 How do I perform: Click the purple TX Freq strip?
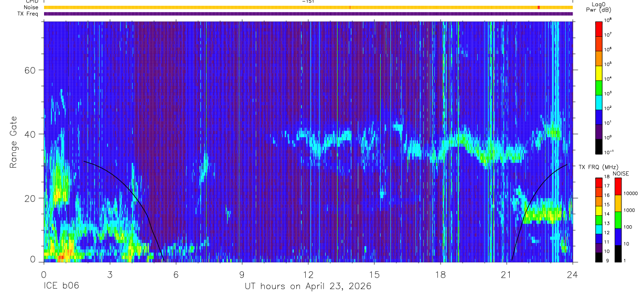tap(308, 14)
